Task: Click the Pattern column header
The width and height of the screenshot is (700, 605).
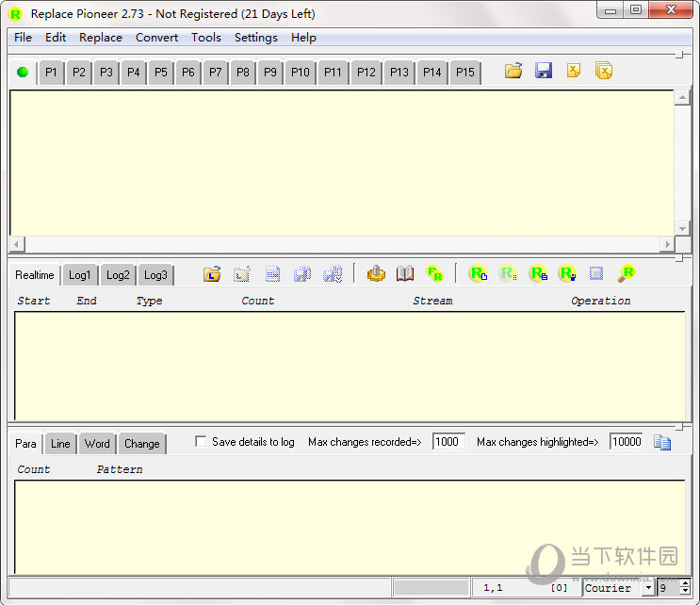Action: click(120, 469)
